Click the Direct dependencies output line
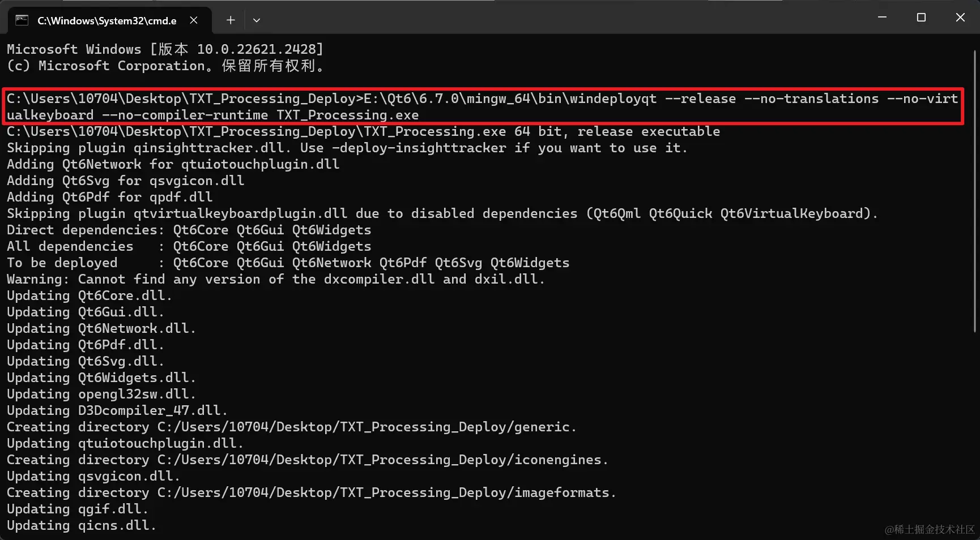This screenshot has height=540, width=980. (x=189, y=230)
